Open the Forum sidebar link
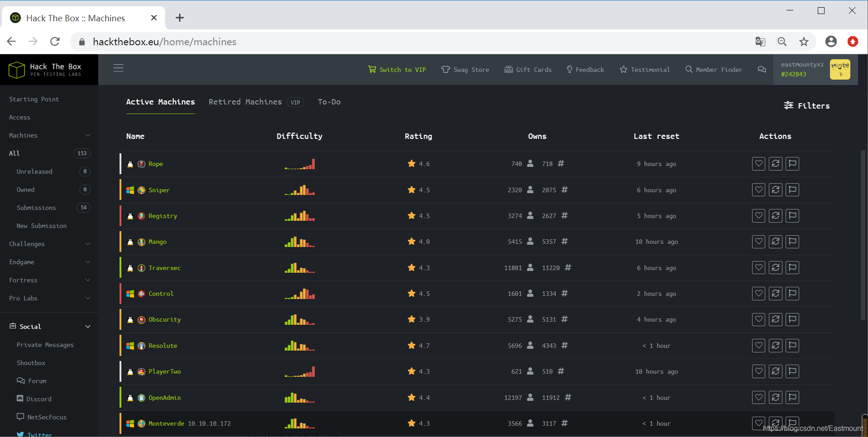The width and height of the screenshot is (868, 437). (32, 381)
